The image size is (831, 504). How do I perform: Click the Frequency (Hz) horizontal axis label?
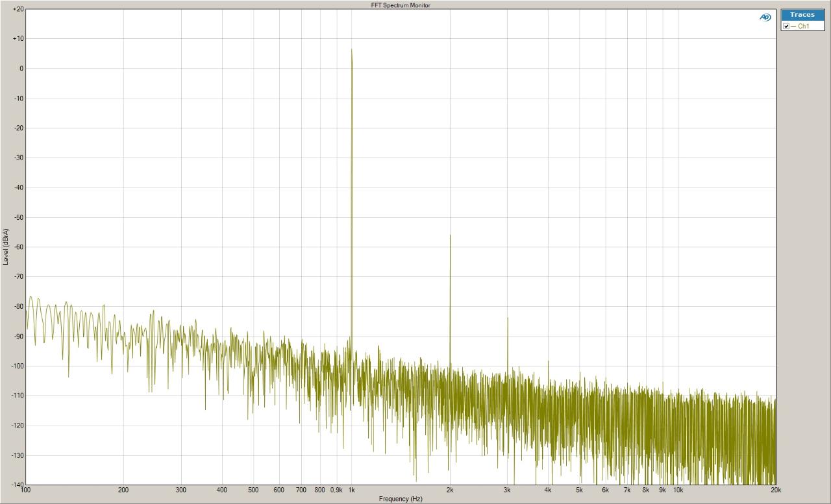click(x=401, y=499)
